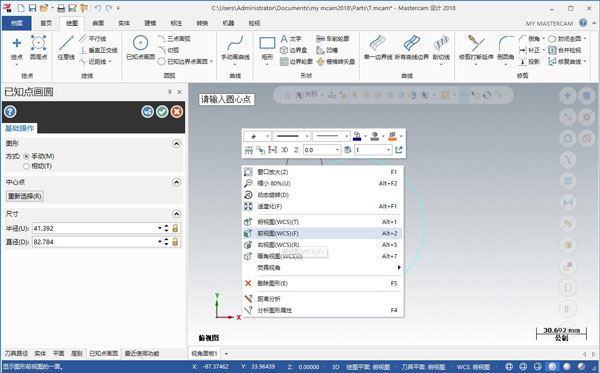600x373 pixels.
Task: Open the 转换 (Transform) ribbon tab
Action: 202,23
